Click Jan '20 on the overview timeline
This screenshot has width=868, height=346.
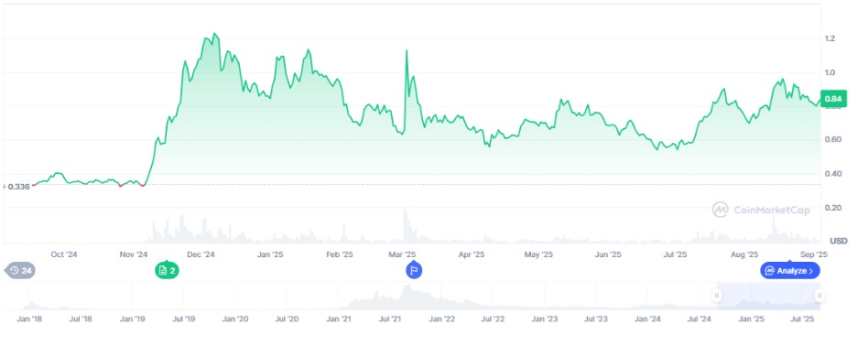pyautogui.click(x=234, y=319)
